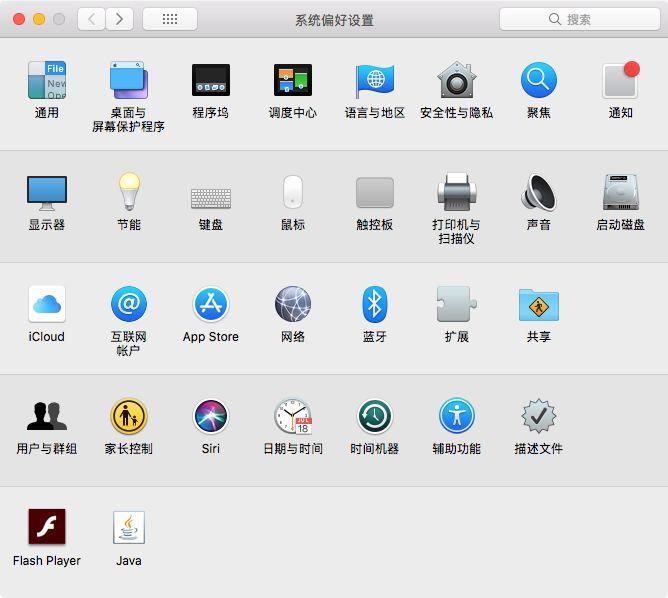
Task: Open 日期与时间 date and time pane
Action: (293, 416)
